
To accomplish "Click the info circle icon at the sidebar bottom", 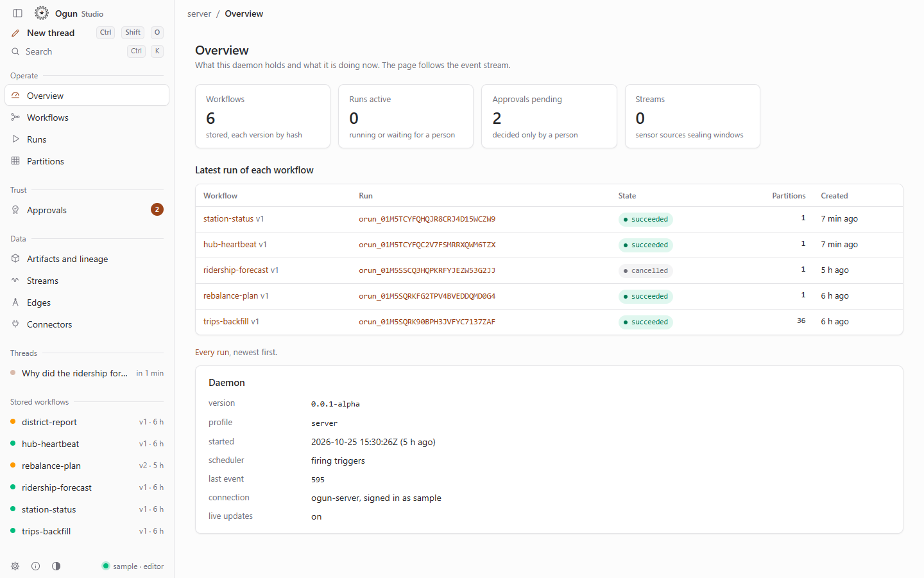I will click(x=36, y=566).
